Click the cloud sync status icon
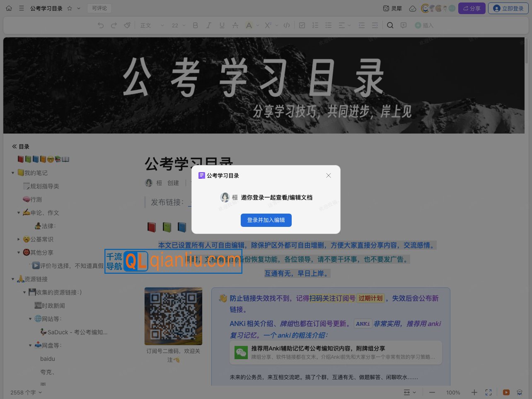Viewport: 532px width, 399px height. coord(412,8)
